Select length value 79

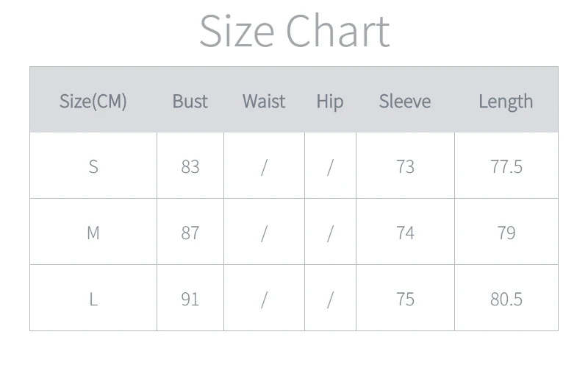tap(506, 233)
